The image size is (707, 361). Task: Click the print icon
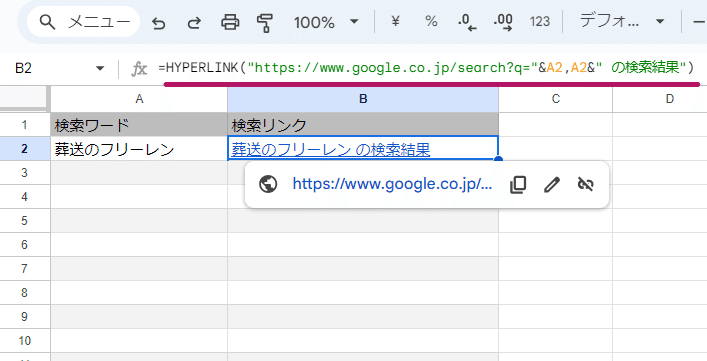pos(230,22)
